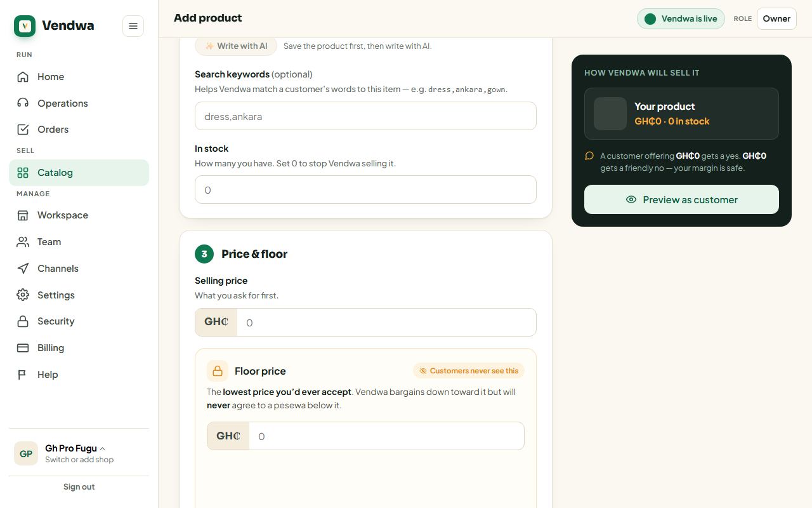Click the crossed-eye icon in hidden badge
Image resolution: width=812 pixels, height=508 pixels.
(423, 371)
